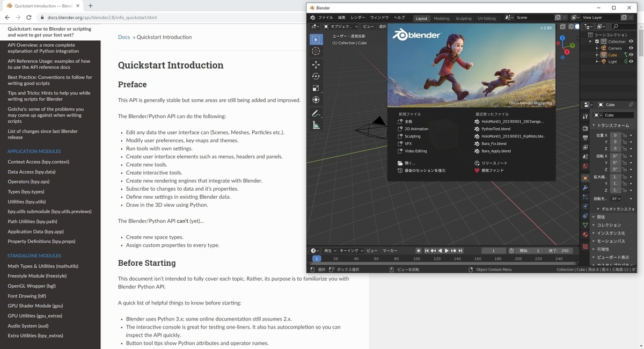
Task: Hide the Camera with its eye icon
Action: [x=631, y=48]
